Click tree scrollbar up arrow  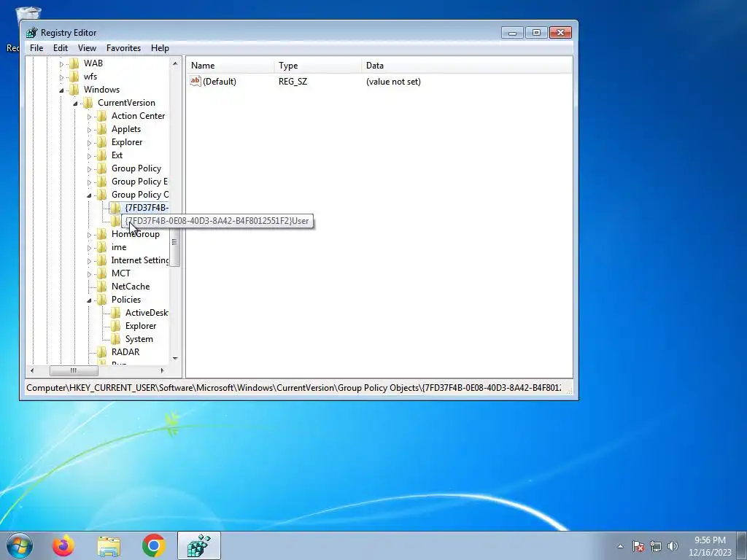[x=175, y=63]
